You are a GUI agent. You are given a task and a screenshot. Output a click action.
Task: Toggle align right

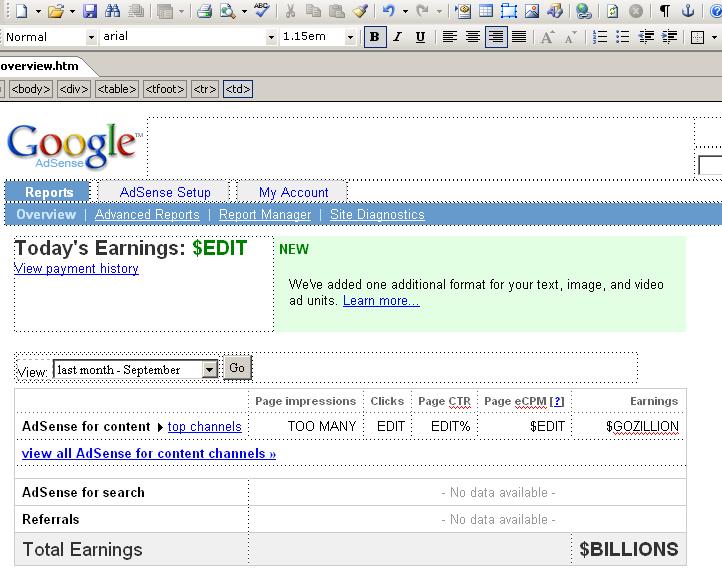click(496, 37)
